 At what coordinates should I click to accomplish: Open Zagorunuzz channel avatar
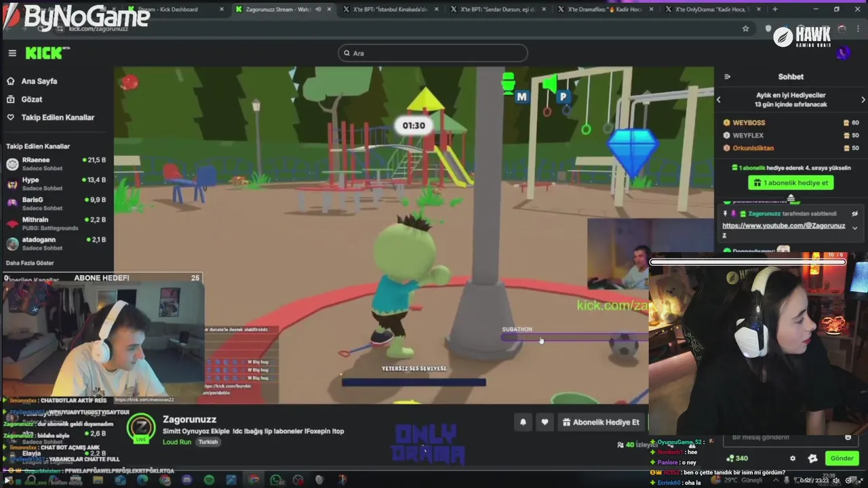tap(142, 428)
